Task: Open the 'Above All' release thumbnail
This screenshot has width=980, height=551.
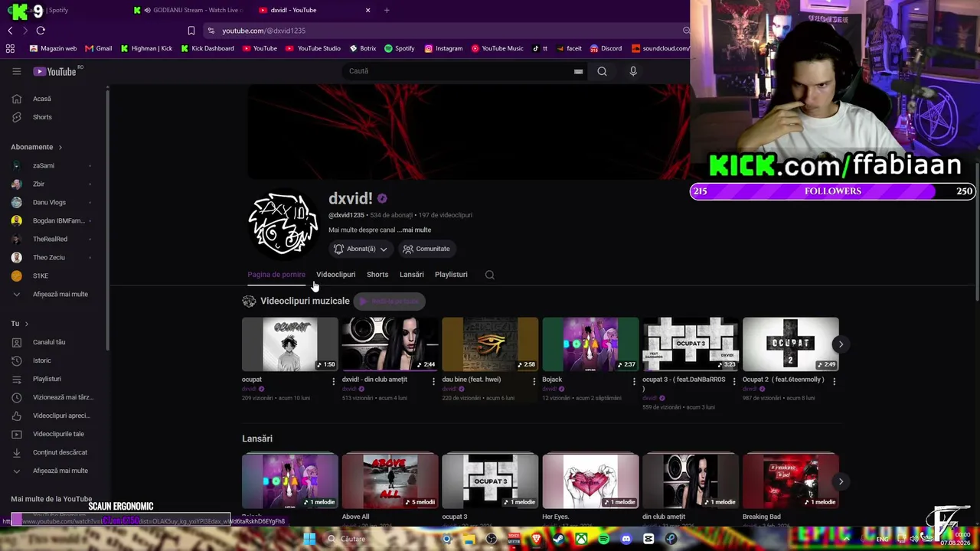Action: coord(390,481)
